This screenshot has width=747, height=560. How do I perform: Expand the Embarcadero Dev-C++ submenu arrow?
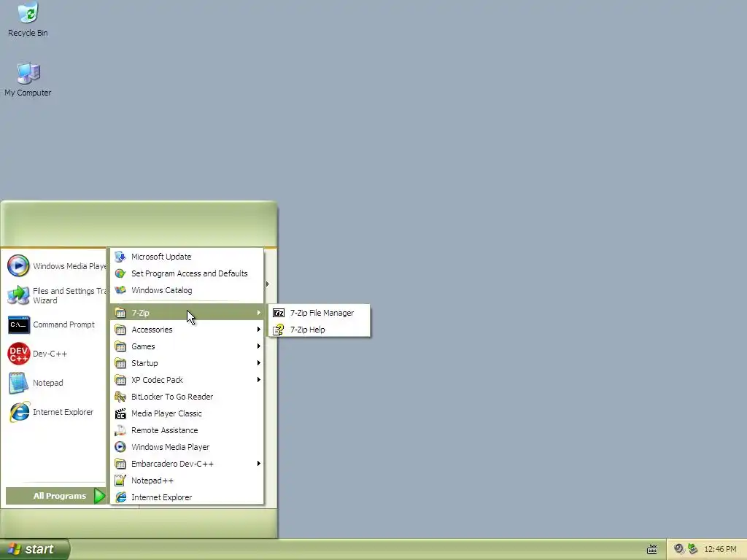(259, 464)
